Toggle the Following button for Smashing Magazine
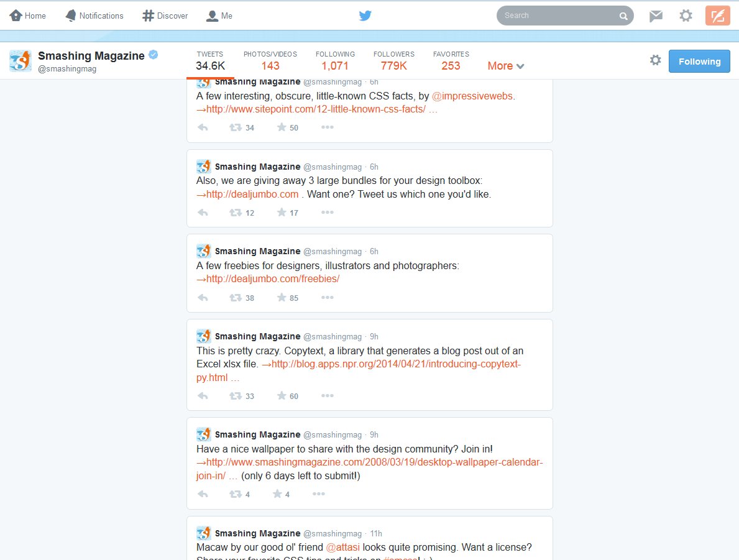Image resolution: width=739 pixels, height=560 pixels. pyautogui.click(x=699, y=61)
